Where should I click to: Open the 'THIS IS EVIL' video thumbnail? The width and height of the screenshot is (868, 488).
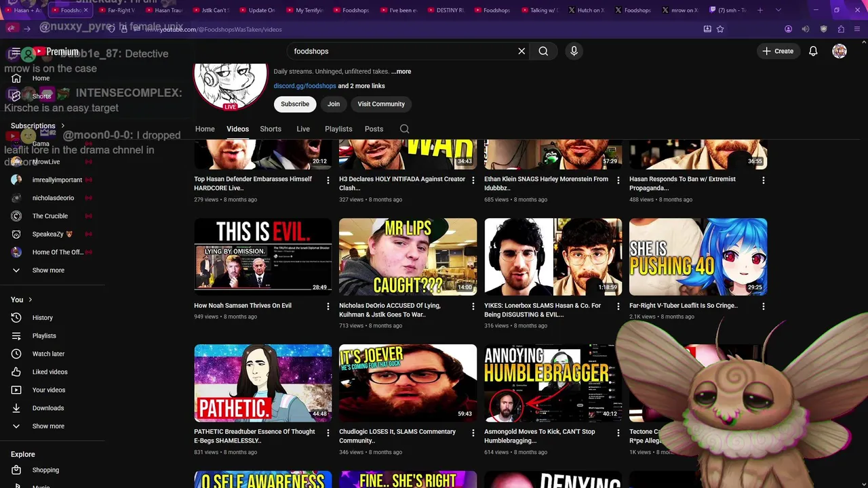point(263,257)
